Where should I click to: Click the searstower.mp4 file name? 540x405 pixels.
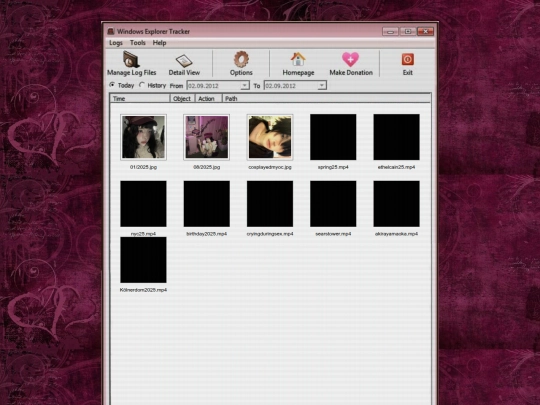pyautogui.click(x=333, y=234)
